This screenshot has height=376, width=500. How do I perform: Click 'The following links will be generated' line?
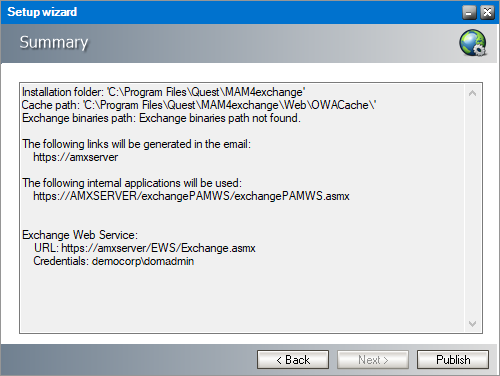(x=136, y=144)
